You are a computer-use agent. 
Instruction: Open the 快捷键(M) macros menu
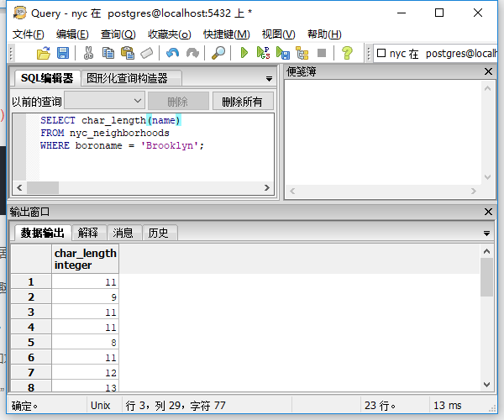point(226,34)
